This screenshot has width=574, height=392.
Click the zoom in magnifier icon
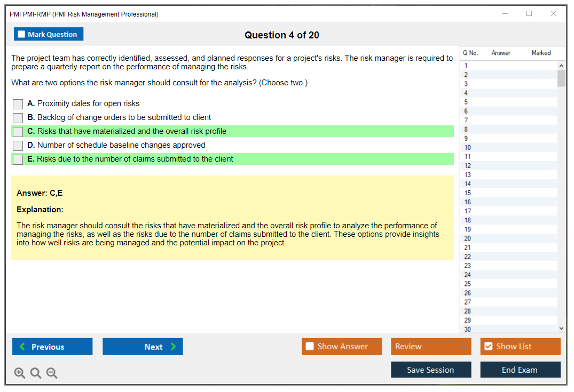click(x=20, y=373)
